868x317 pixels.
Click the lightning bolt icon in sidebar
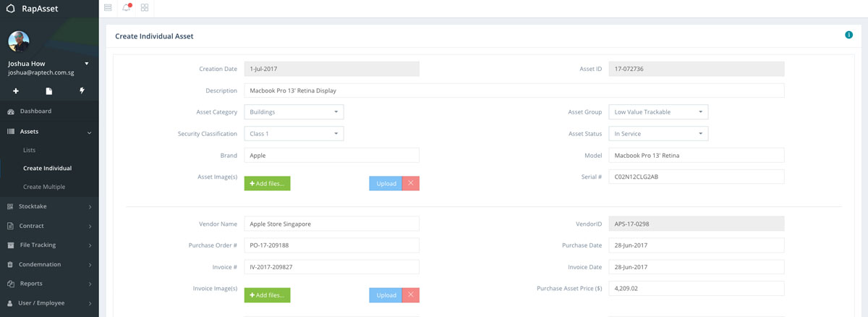(x=82, y=91)
